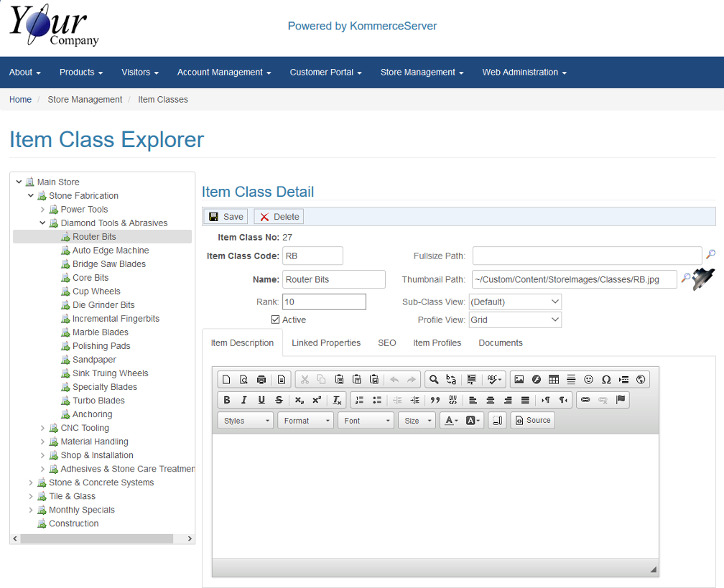The width and height of the screenshot is (724, 588).
Task: Open the Profile View dropdown
Action: (514, 319)
